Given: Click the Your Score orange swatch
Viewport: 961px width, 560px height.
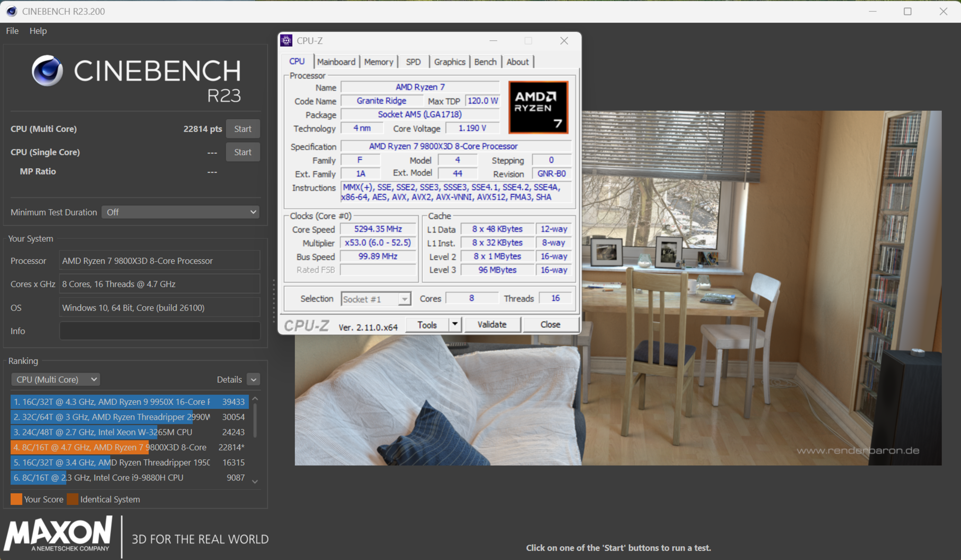Looking at the screenshot, I should coord(16,499).
